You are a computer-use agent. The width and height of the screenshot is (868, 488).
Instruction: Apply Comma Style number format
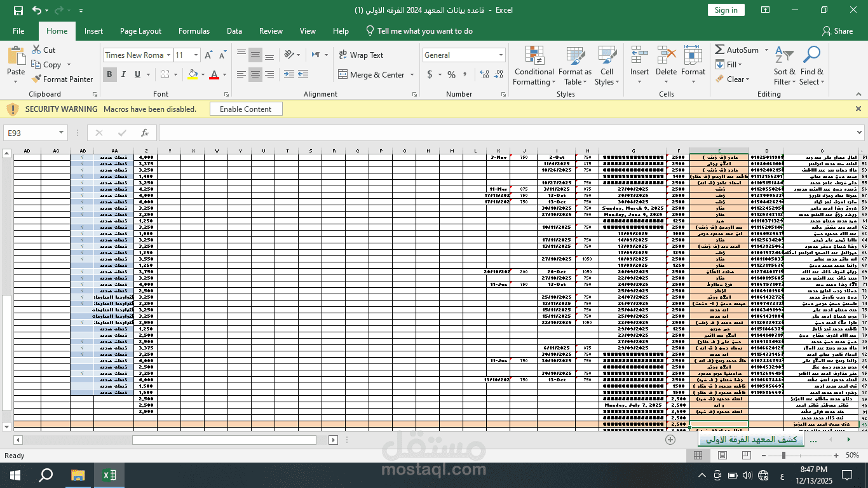(x=466, y=74)
